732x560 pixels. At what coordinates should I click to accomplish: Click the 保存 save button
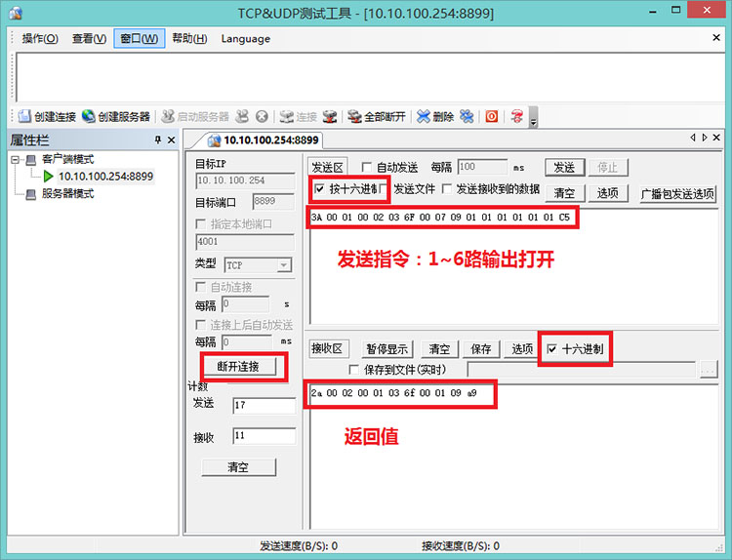pos(481,348)
